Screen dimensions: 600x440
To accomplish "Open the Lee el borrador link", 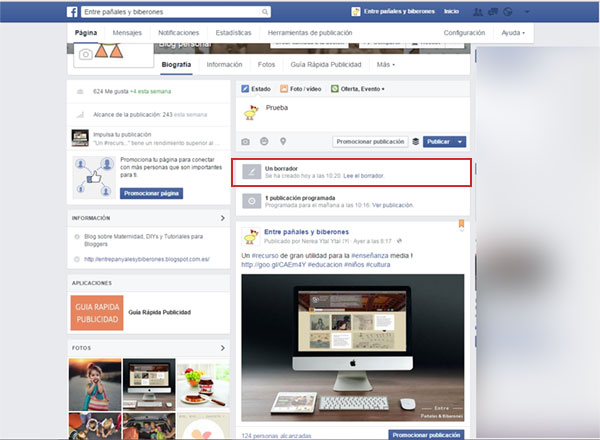I will click(364, 176).
